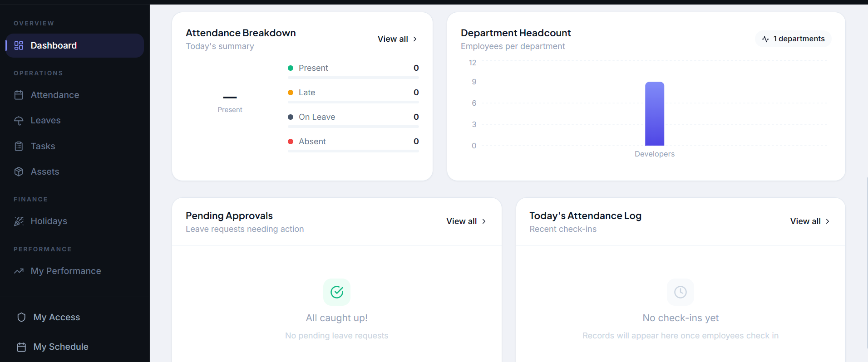This screenshot has width=868, height=362.
Task: Click the green checkmark All caught up icon
Action: pyautogui.click(x=337, y=292)
